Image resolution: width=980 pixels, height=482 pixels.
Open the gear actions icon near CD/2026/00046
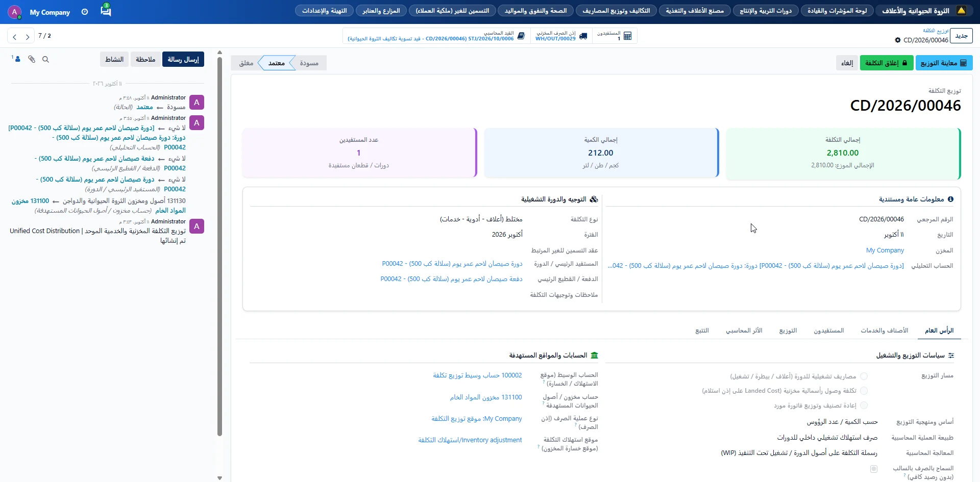898,40
